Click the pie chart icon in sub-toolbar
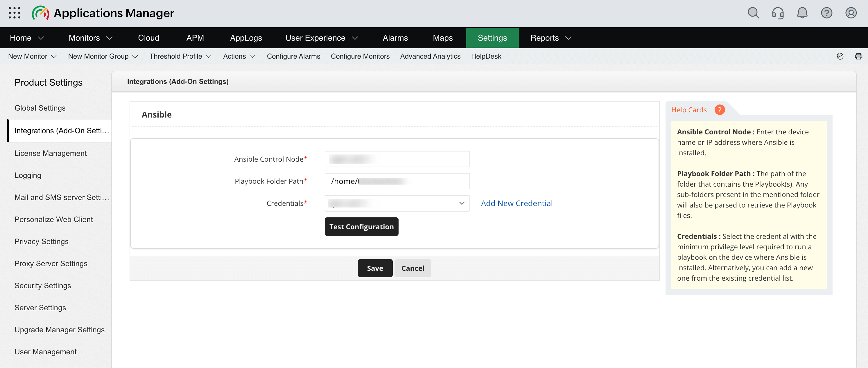The width and height of the screenshot is (868, 368). [840, 56]
